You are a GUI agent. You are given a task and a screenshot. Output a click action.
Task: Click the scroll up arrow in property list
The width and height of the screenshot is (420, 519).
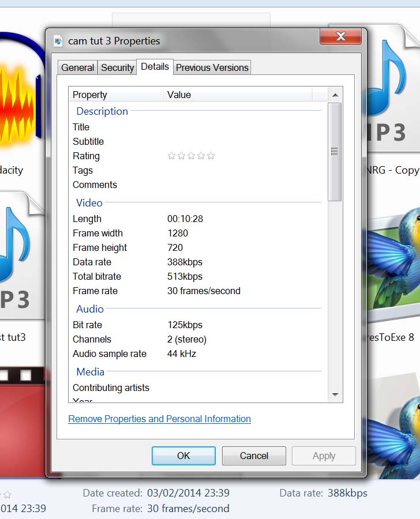(x=335, y=95)
